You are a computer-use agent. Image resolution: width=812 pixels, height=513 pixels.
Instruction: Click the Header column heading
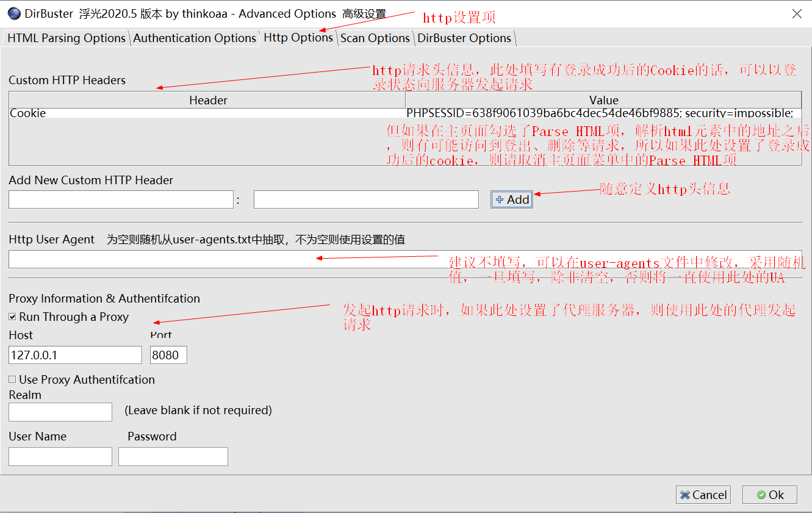point(207,100)
